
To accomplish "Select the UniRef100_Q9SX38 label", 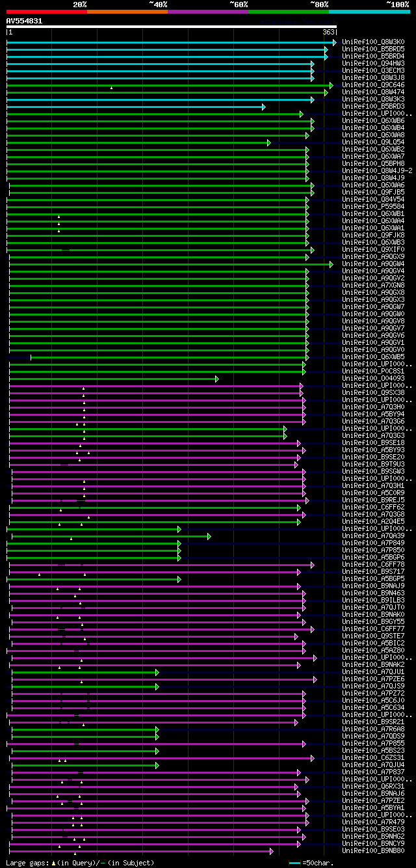I will [x=374, y=392].
